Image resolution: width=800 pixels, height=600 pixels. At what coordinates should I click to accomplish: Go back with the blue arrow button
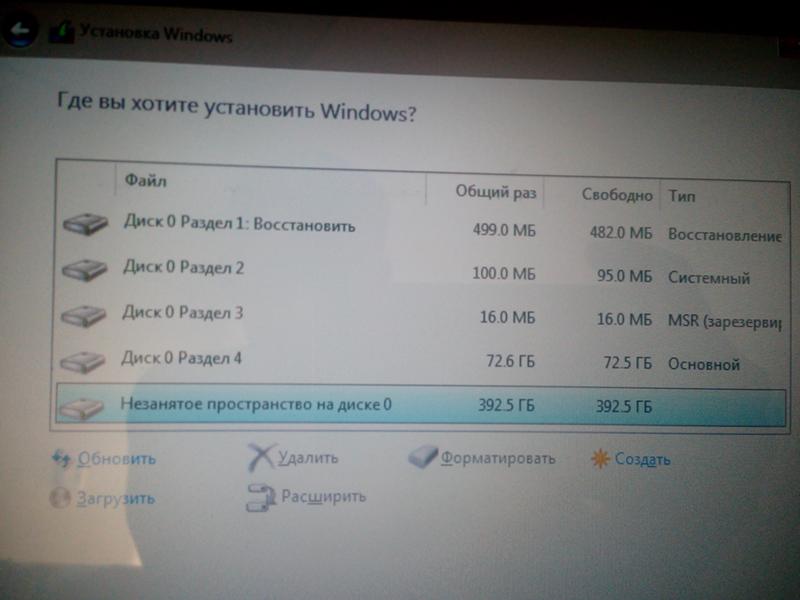pos(19,30)
